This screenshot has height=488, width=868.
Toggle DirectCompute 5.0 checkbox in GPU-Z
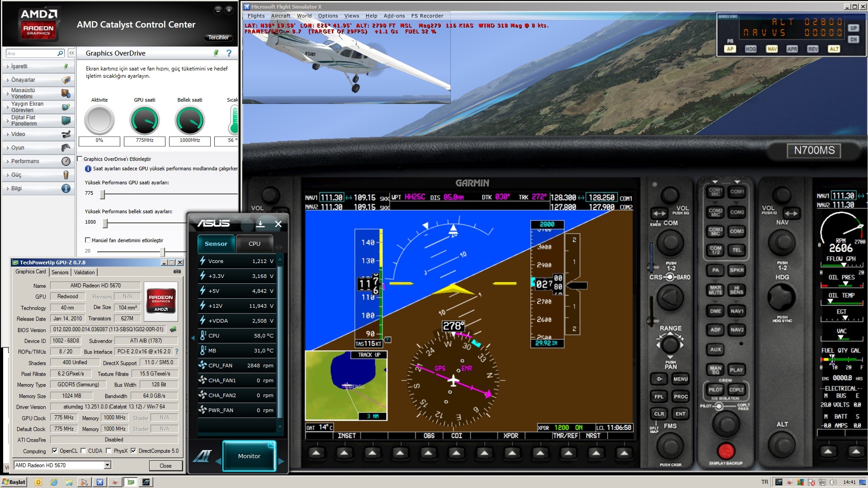(133, 451)
